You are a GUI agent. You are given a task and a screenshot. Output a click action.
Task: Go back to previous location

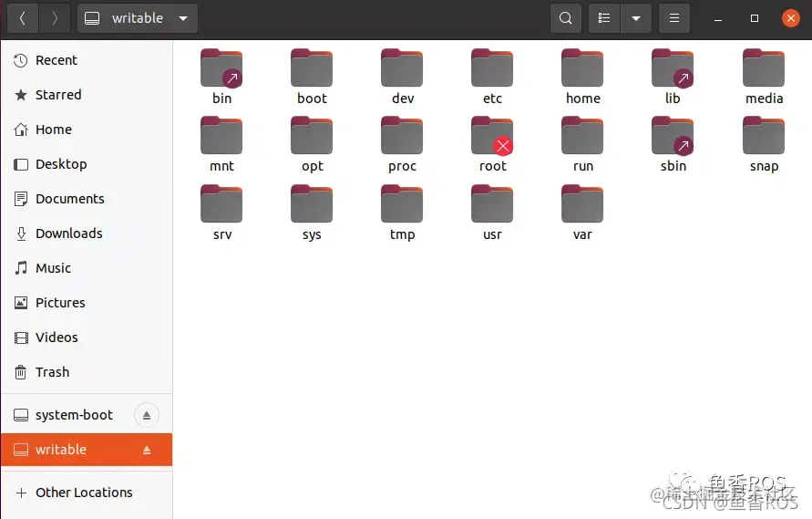click(22, 18)
